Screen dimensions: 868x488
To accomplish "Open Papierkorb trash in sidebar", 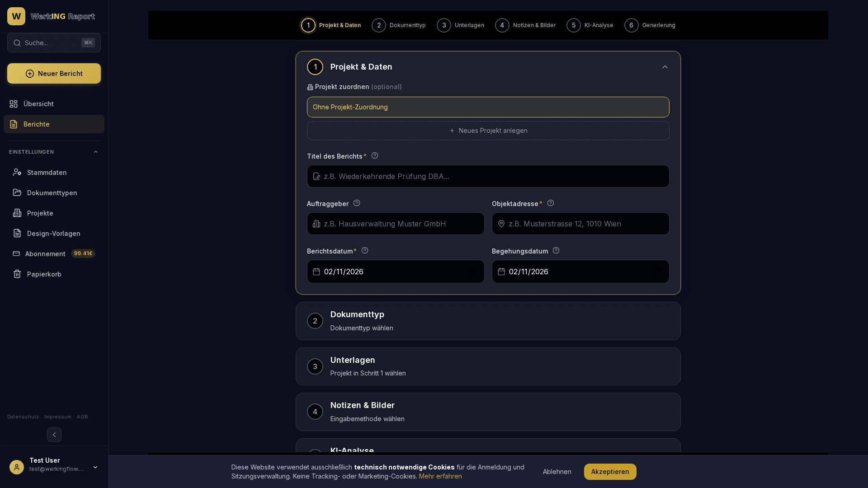I will pyautogui.click(x=44, y=274).
